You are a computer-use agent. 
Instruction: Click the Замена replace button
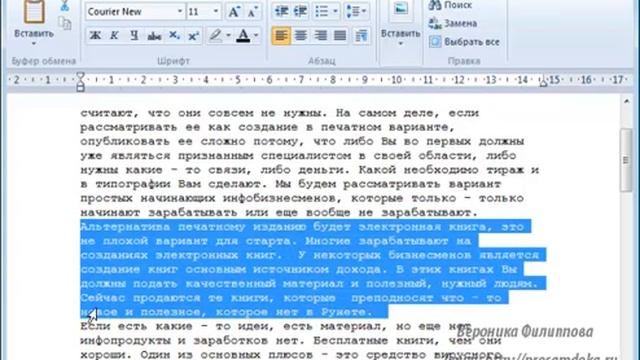(x=453, y=23)
